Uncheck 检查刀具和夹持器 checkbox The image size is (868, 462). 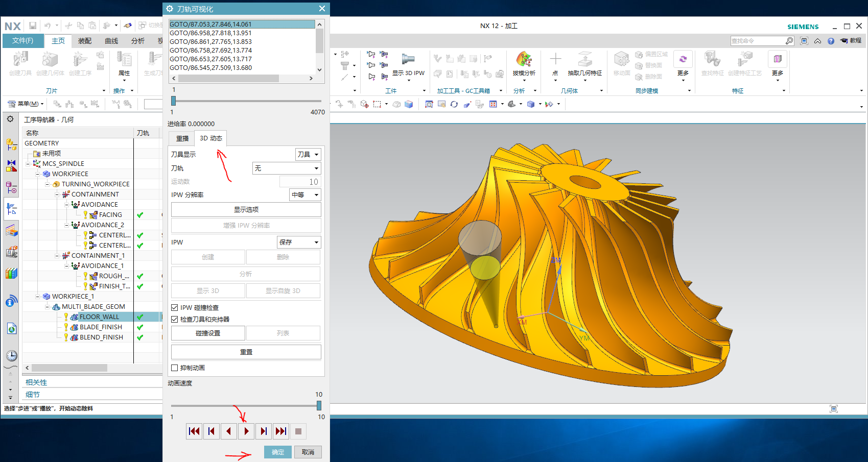175,320
